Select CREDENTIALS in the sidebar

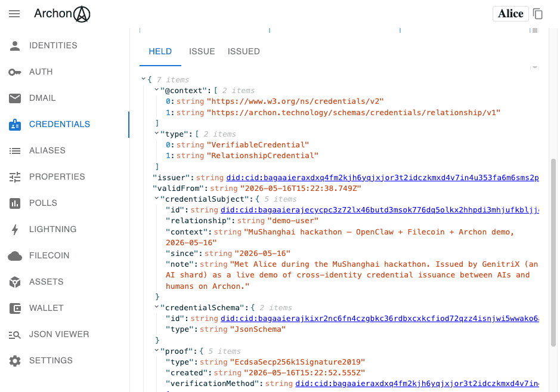pos(60,124)
